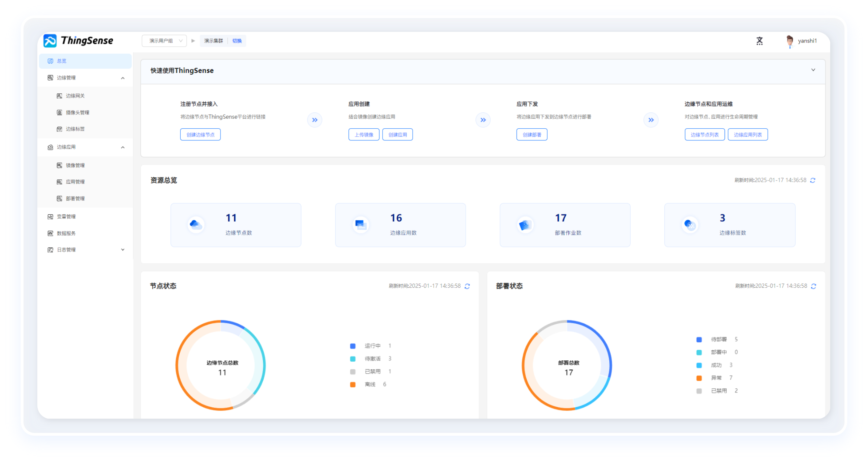This screenshot has height=462, width=868.
Task: Toggle 离线 orange legend item in node chart
Action: [x=353, y=384]
